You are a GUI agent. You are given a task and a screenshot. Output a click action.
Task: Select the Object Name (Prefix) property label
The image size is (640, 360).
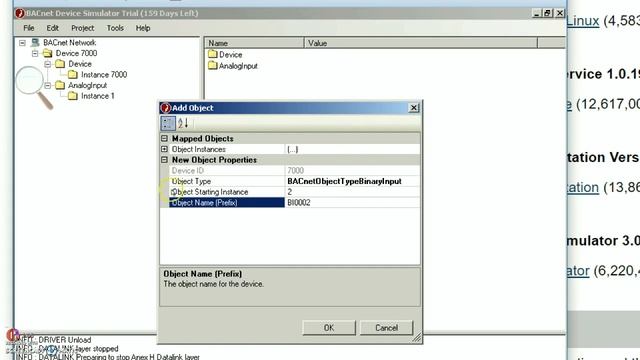click(227, 202)
